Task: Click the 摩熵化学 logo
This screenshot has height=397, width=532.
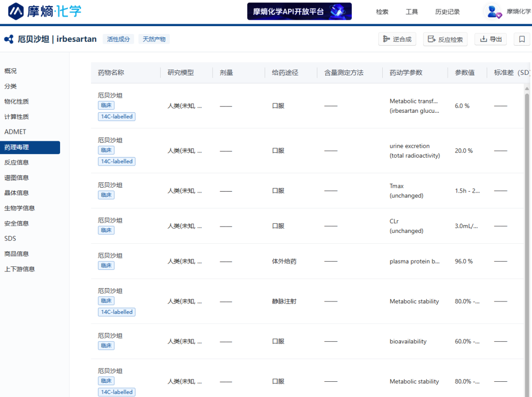Action: pos(45,11)
